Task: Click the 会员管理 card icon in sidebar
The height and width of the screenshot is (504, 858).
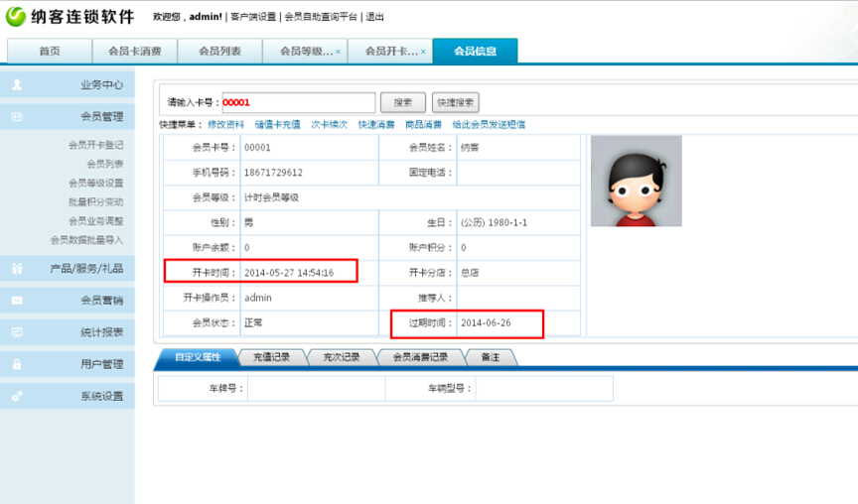Action: click(x=17, y=117)
